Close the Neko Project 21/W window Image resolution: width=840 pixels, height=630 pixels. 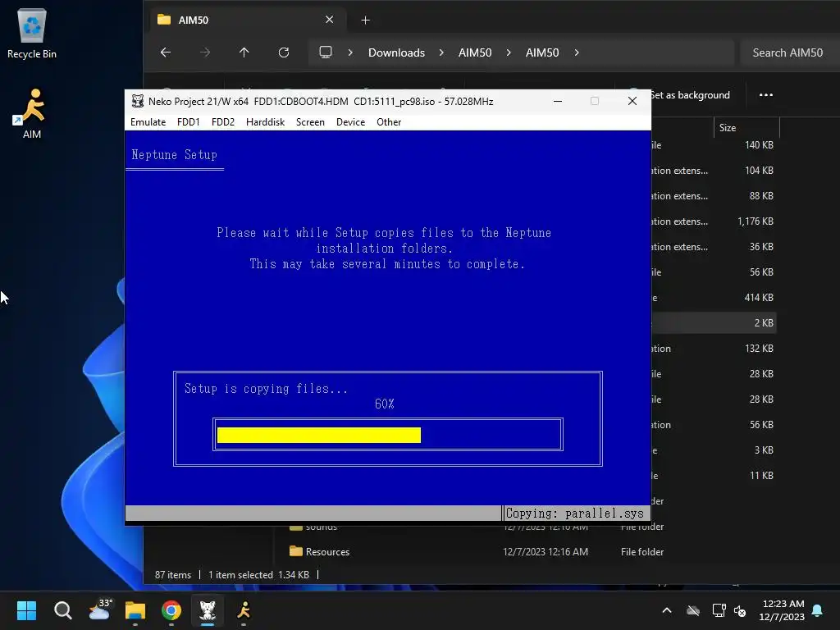(632, 101)
